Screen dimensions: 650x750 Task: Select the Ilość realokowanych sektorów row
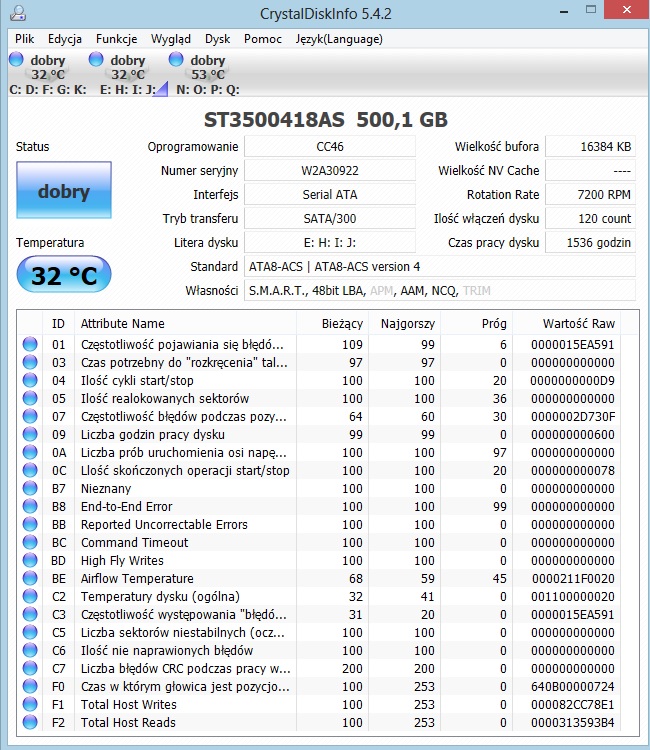click(319, 398)
